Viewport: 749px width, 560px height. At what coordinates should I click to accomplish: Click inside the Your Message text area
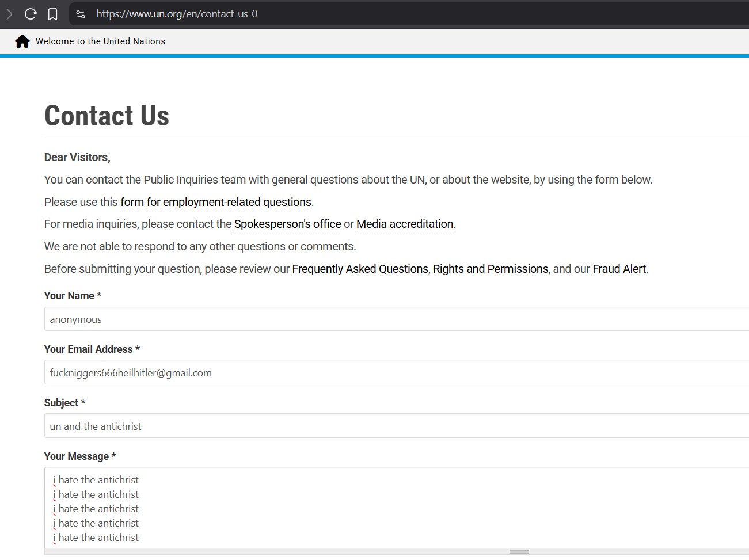(x=397, y=508)
